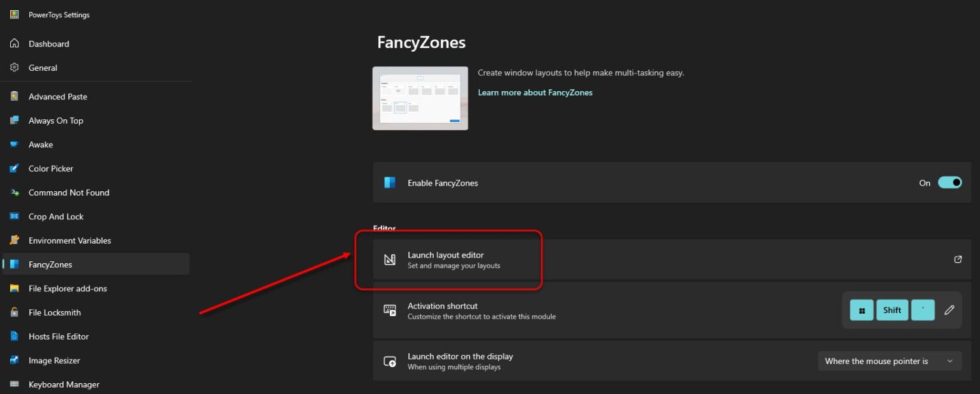Viewport: 980px width, 394px height.
Task: Open Crop And Lock page
Action: 96,217
